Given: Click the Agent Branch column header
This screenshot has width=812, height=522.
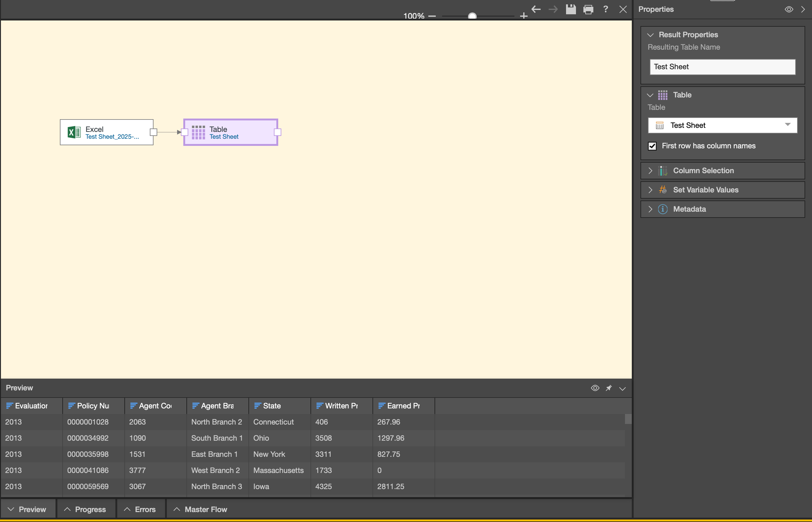Looking at the screenshot, I should (x=217, y=406).
